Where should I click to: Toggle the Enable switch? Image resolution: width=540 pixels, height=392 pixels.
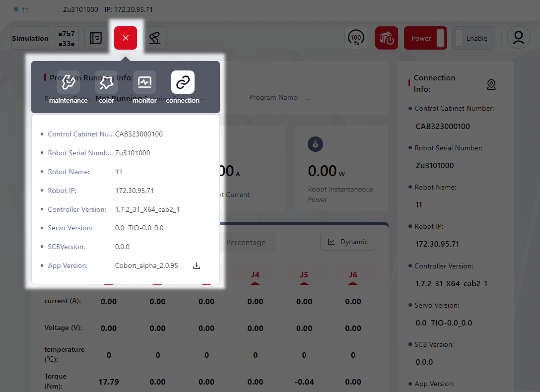coord(473,38)
